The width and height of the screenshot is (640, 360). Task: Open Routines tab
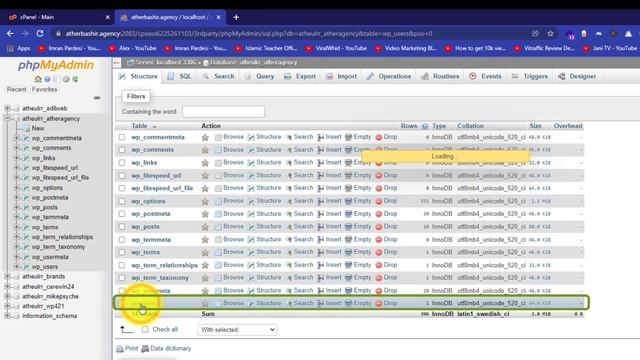440,76
